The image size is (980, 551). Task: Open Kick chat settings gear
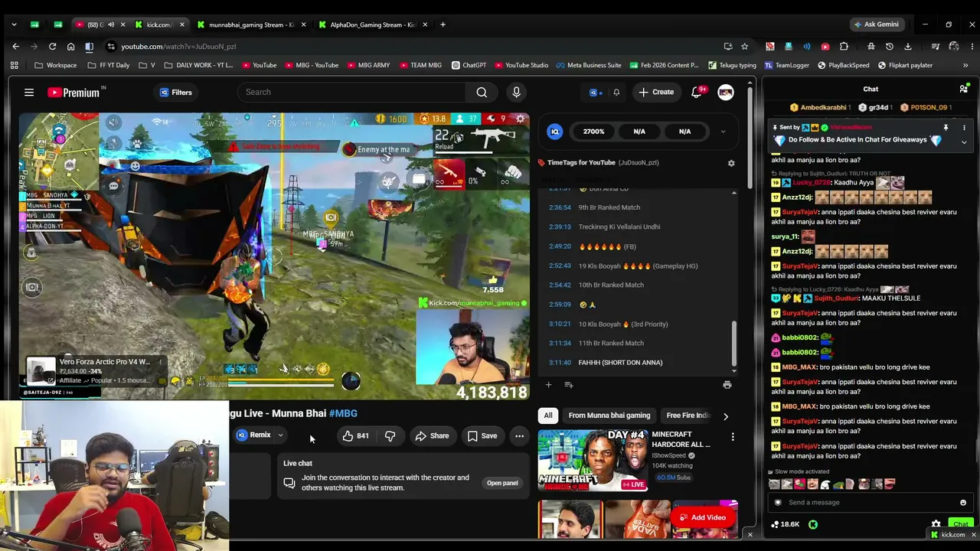pos(936,525)
